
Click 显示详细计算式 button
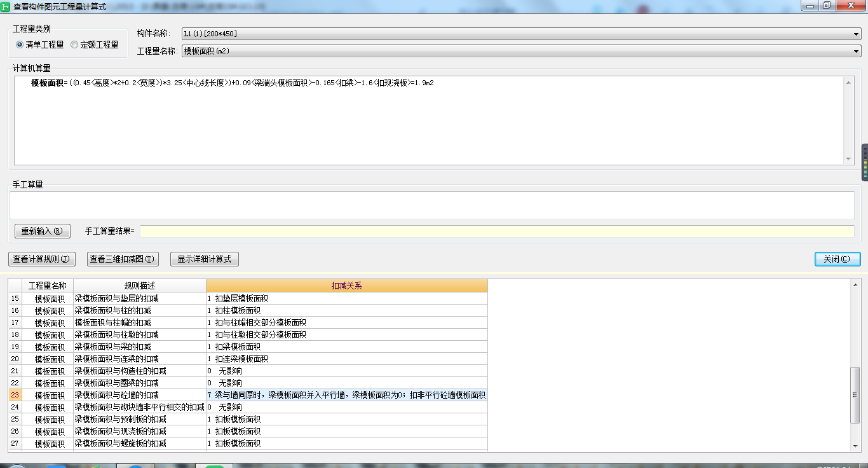coord(205,259)
